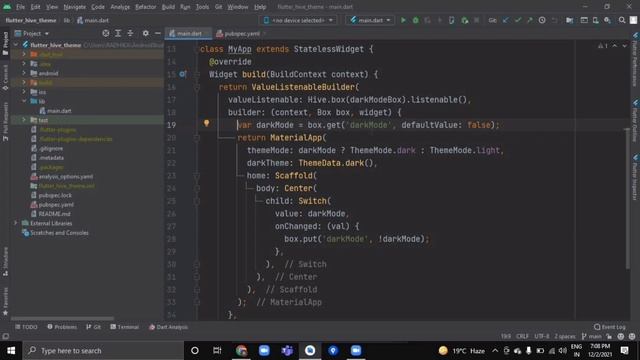Viewport: 640px width, 360px height.
Task: Select README.md in the project tree
Action: (51, 214)
